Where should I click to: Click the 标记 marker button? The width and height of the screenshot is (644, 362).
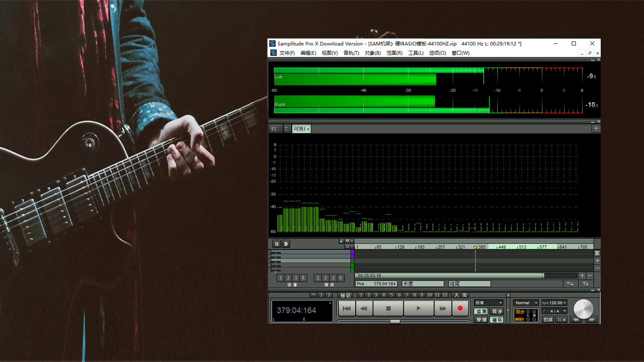pos(345,295)
